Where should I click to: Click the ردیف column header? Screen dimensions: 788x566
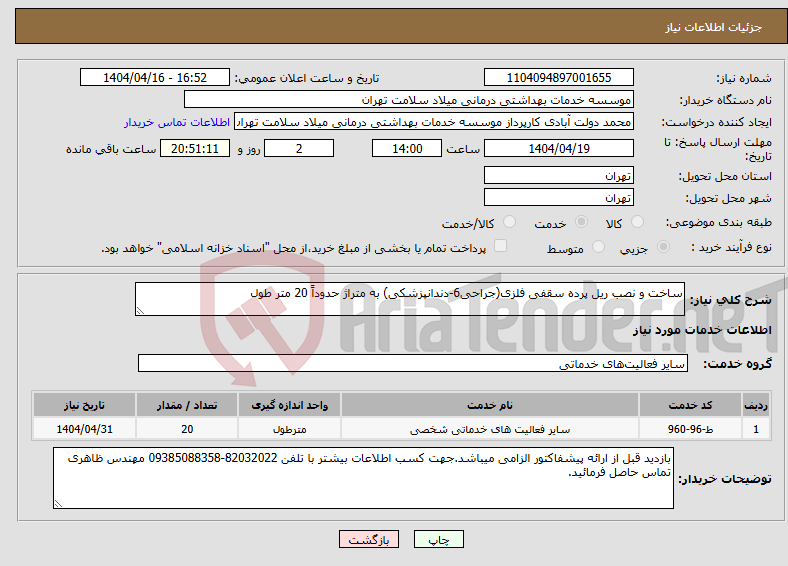(756, 405)
